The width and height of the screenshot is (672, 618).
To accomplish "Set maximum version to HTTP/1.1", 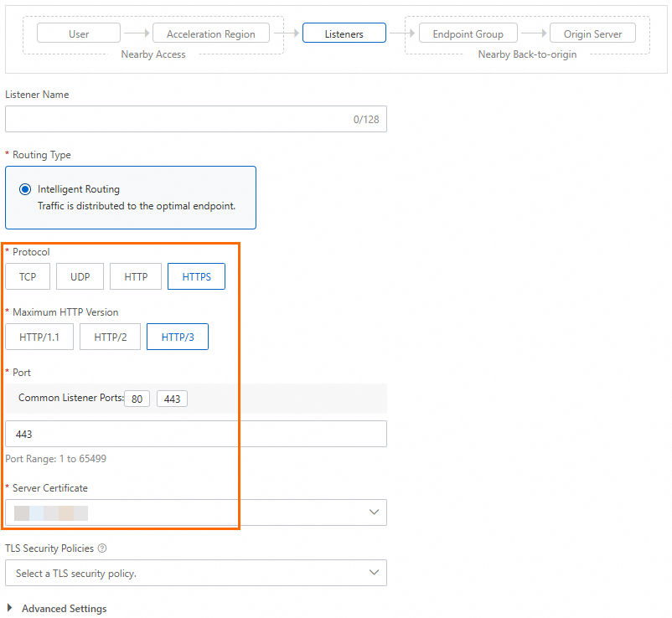I will [x=39, y=337].
